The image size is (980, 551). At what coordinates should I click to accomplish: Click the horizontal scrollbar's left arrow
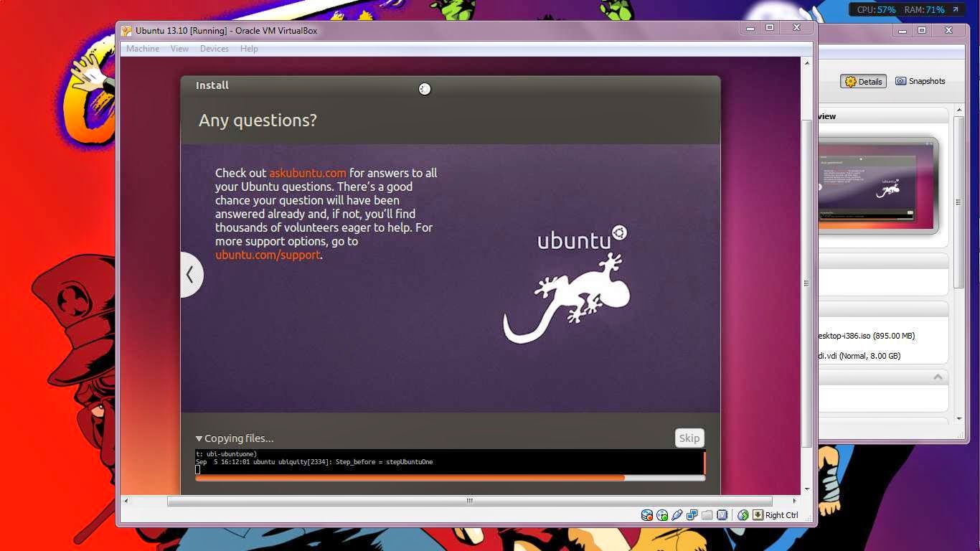127,501
